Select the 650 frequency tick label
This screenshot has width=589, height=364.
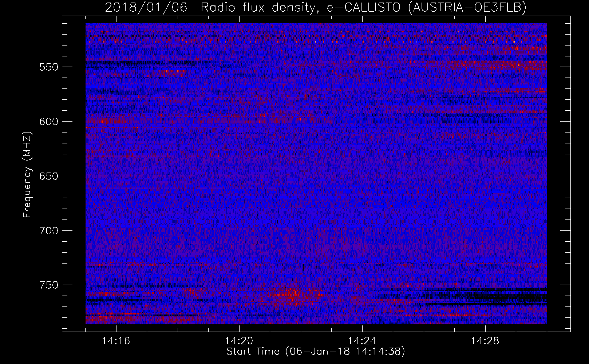click(x=49, y=176)
